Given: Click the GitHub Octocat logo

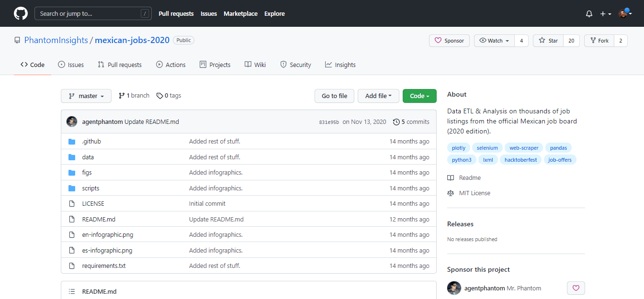Looking at the screenshot, I should pyautogui.click(x=21, y=13).
